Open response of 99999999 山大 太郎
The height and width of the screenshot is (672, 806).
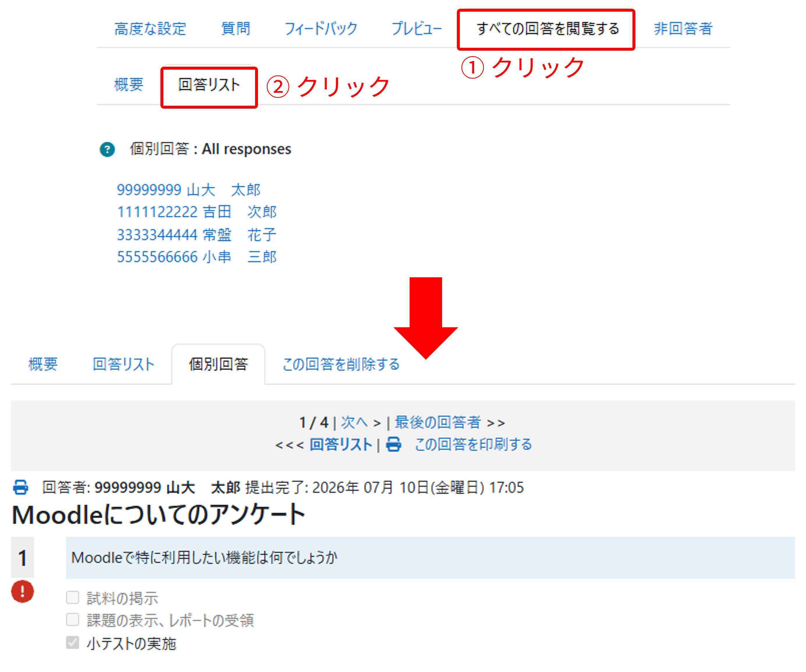(x=188, y=190)
